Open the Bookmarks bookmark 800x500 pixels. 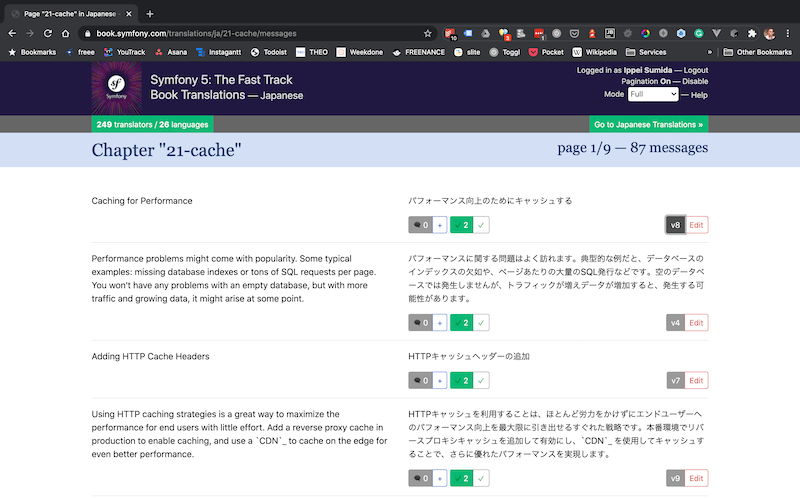tap(32, 52)
